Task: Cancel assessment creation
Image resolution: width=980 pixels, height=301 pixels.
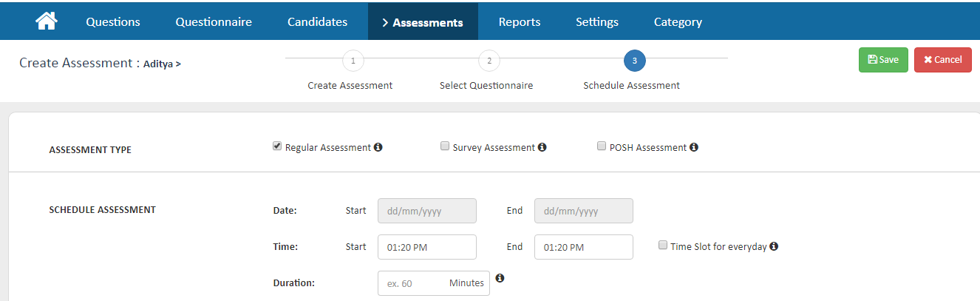Action: 942,60
